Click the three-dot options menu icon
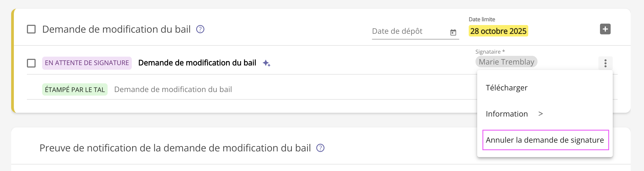The image size is (644, 171). click(605, 63)
